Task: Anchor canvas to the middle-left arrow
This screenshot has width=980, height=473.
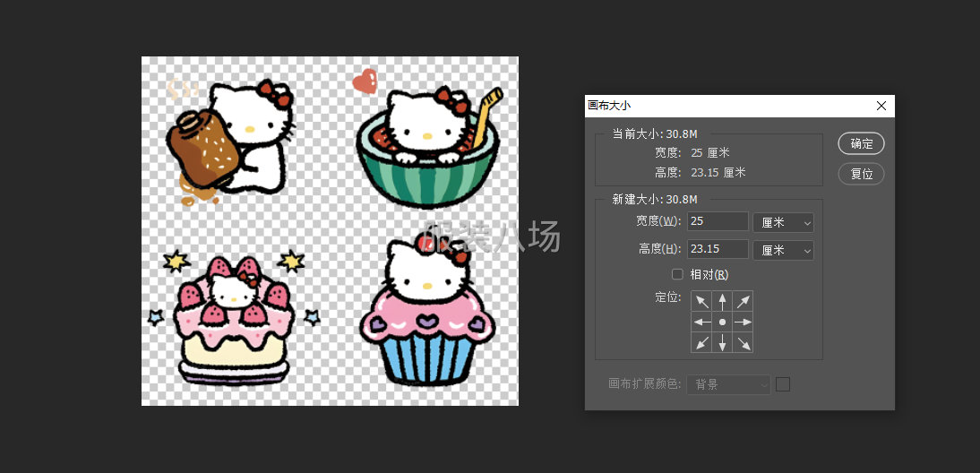Action: point(701,322)
